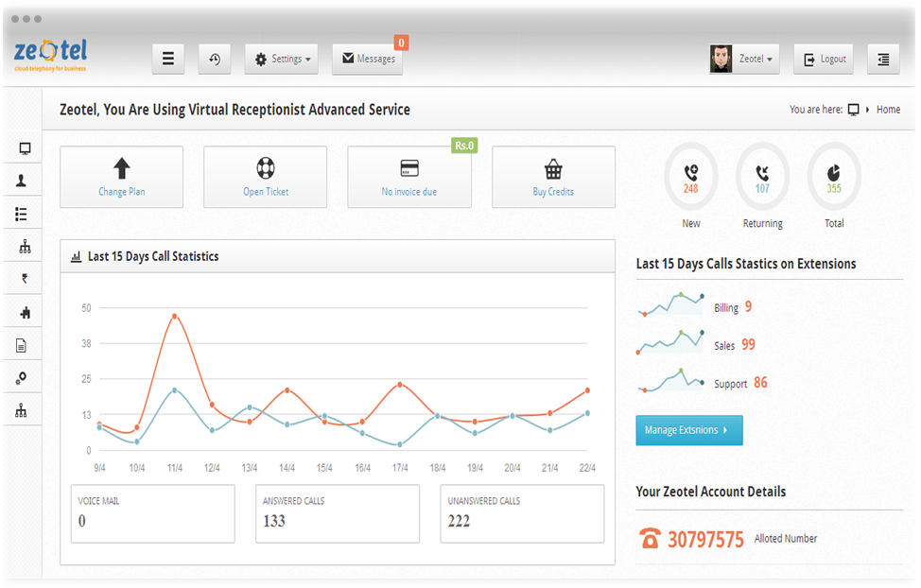Image resolution: width=921 pixels, height=588 pixels.
Task: Click the 14/4 date label on the chart axis
Action: [x=287, y=468]
